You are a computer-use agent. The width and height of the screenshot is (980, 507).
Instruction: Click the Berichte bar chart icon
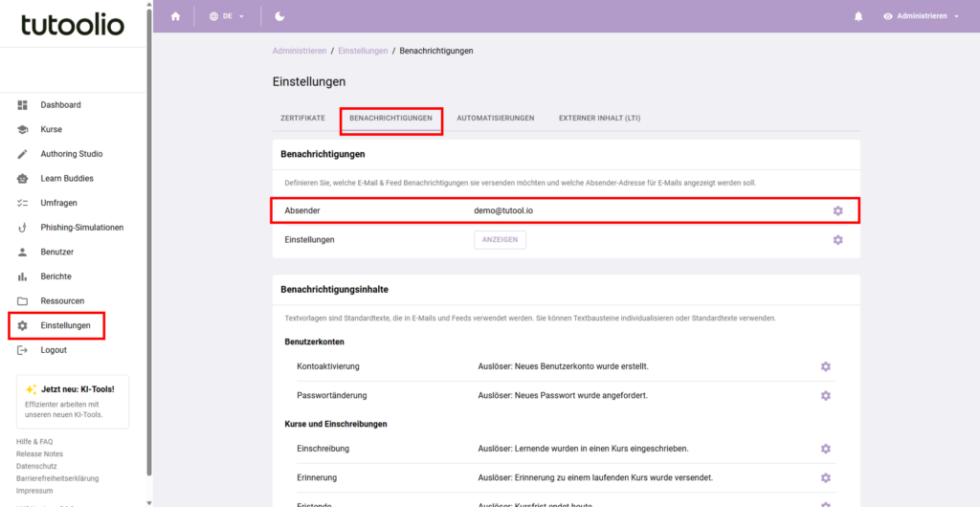point(23,276)
